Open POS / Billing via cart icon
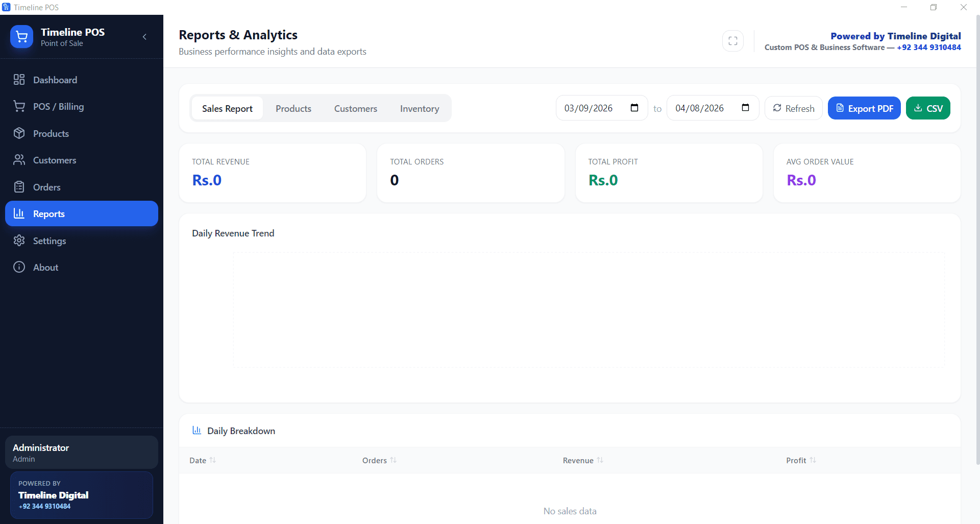This screenshot has width=980, height=524. click(19, 106)
